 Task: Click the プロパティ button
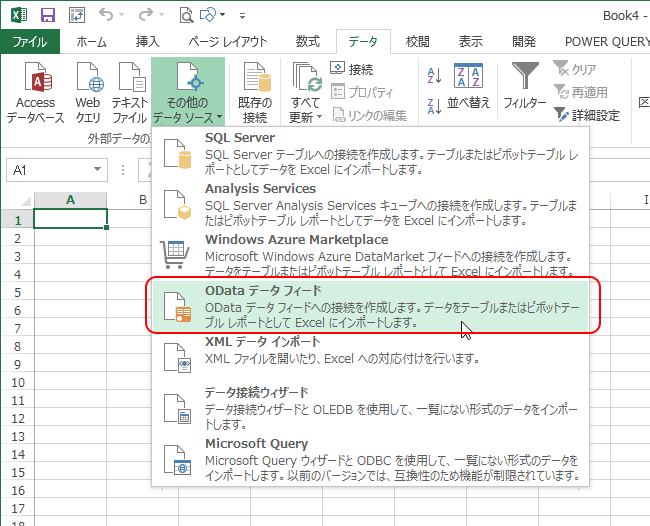tap(362, 92)
